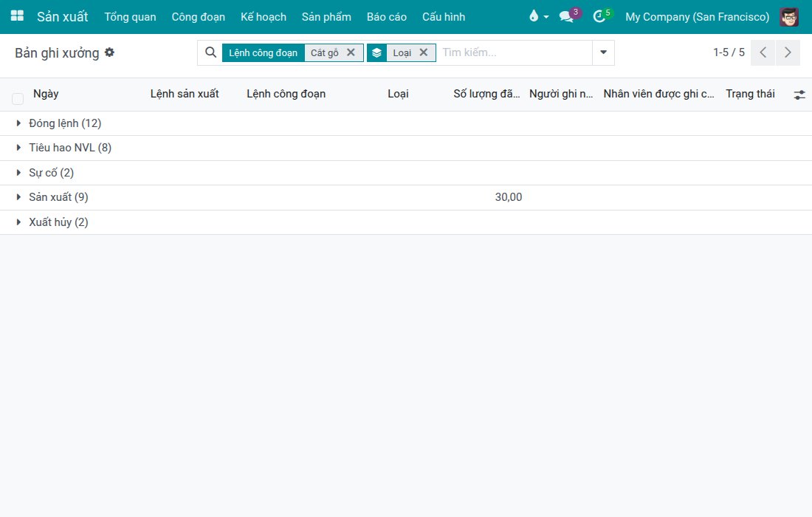Expand the Xuất hủy (2) group
This screenshot has height=517, width=812.
click(406, 222)
